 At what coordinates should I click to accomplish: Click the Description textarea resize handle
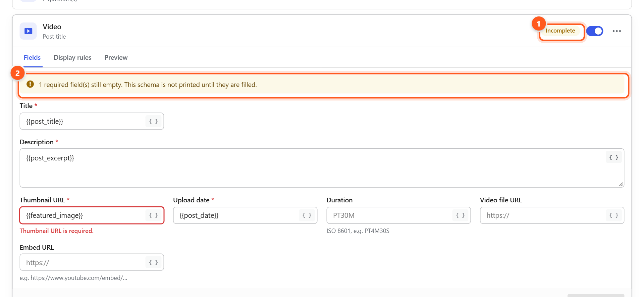[x=621, y=184]
